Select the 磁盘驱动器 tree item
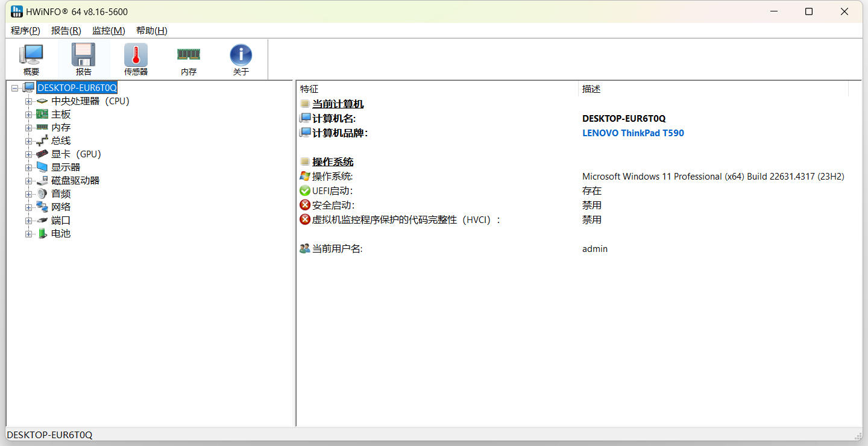The width and height of the screenshot is (868, 446). tap(75, 181)
